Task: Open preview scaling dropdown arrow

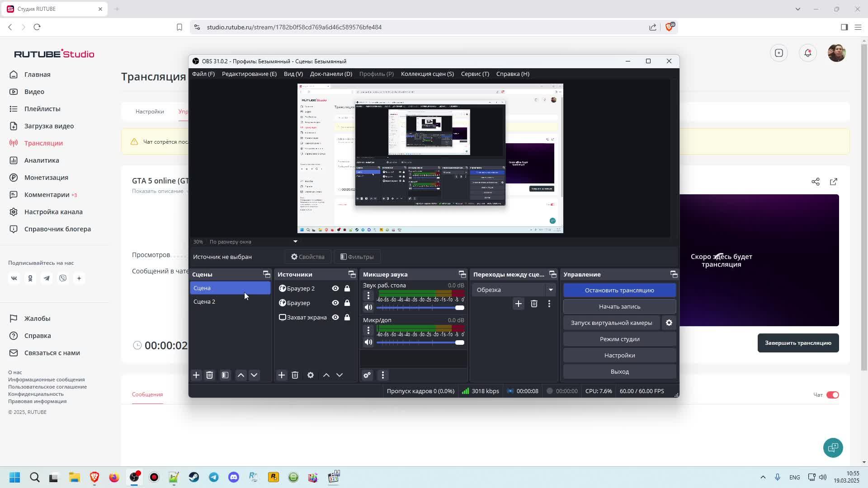Action: 295,242
